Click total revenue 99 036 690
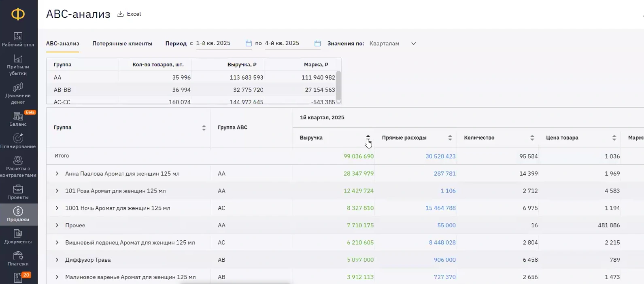644x284 pixels. click(x=359, y=156)
